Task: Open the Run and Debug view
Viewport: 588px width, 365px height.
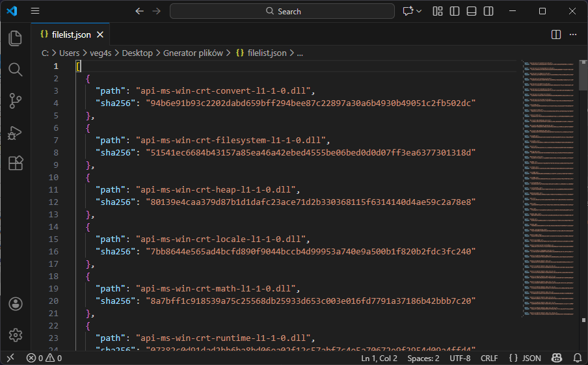Action: click(x=16, y=132)
